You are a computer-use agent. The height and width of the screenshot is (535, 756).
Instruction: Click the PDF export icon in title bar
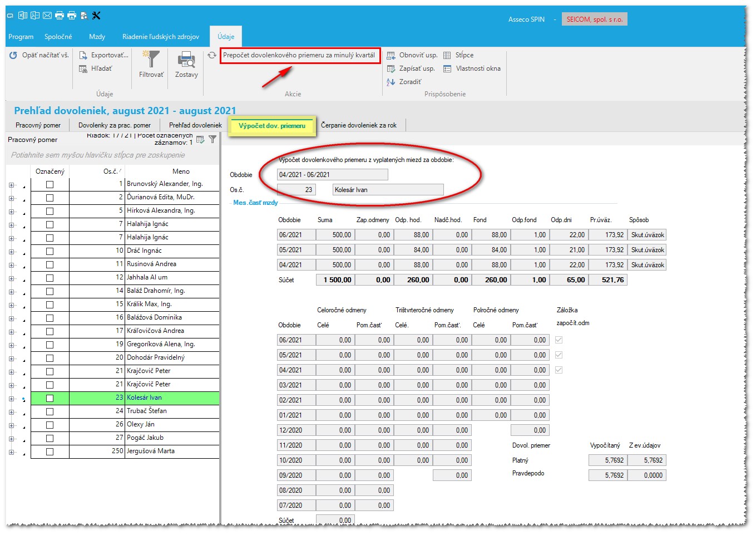[x=35, y=16]
